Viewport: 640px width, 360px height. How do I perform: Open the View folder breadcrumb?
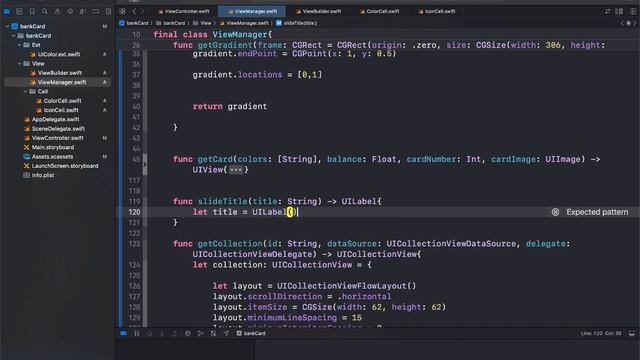[x=202, y=23]
